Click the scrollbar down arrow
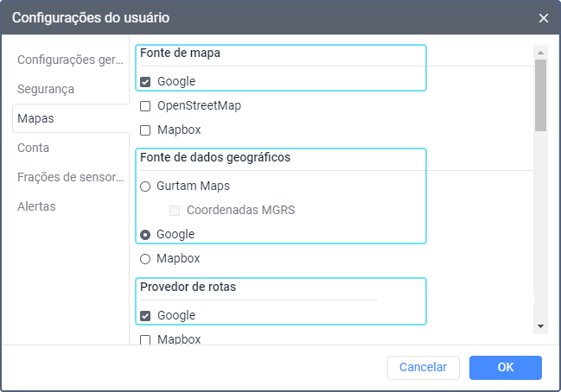The image size is (561, 392). tap(540, 326)
